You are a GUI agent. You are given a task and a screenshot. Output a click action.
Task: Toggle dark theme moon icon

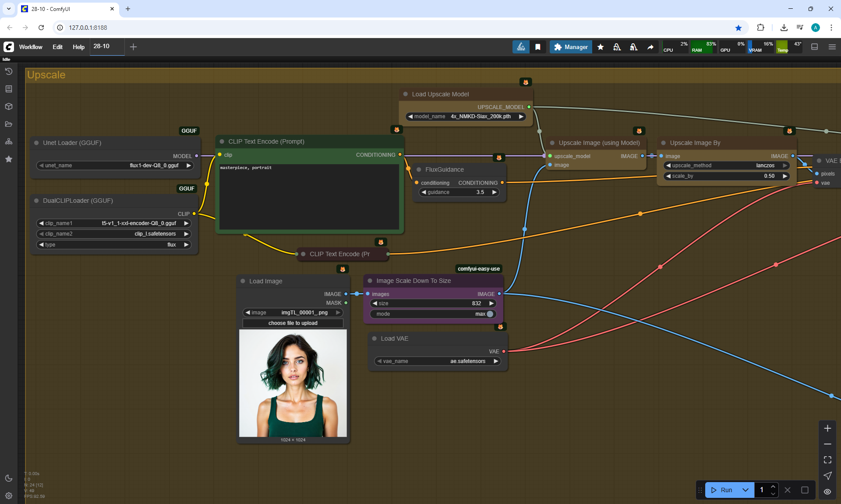pos(9,478)
